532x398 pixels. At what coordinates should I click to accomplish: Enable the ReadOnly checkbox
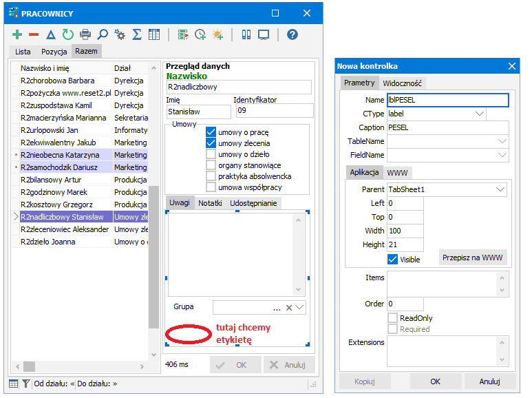point(392,318)
